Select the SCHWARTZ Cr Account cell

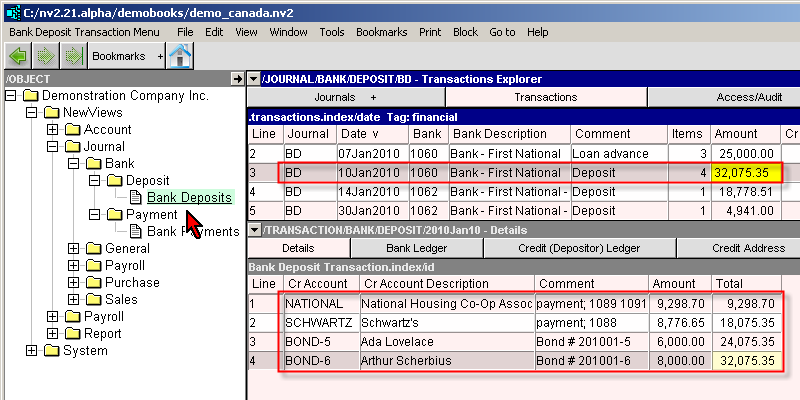315,323
